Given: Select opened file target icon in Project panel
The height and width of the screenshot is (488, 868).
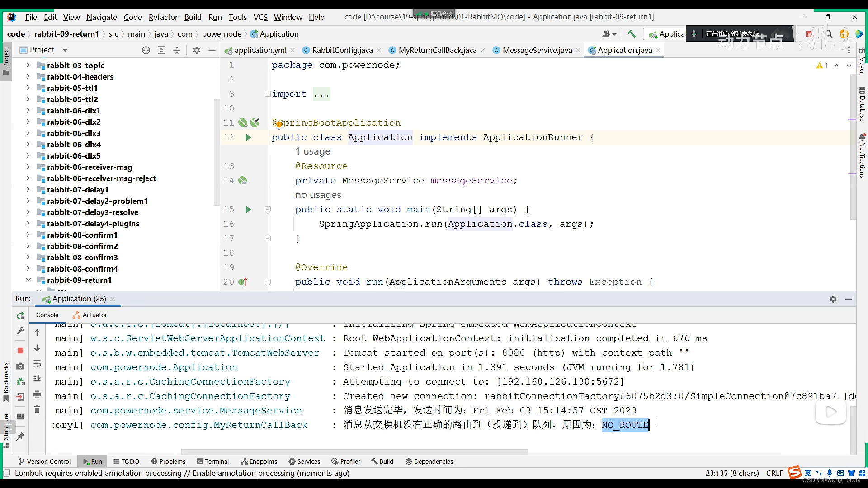Looking at the screenshot, I should 146,50.
